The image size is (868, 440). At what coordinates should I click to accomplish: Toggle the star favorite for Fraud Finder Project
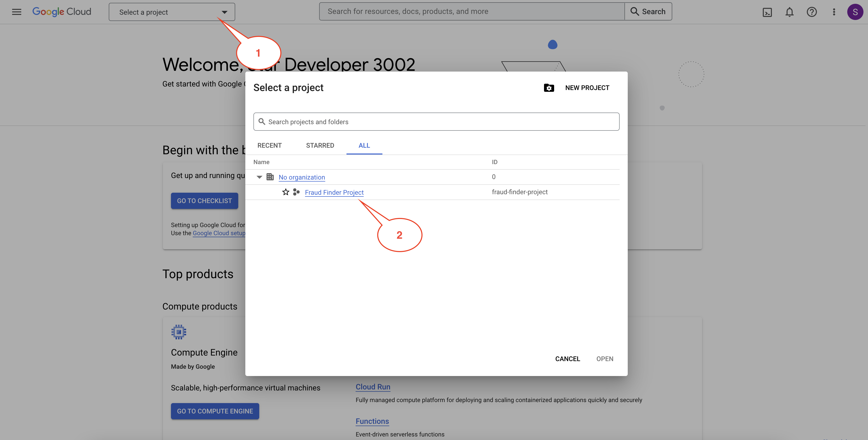click(285, 192)
